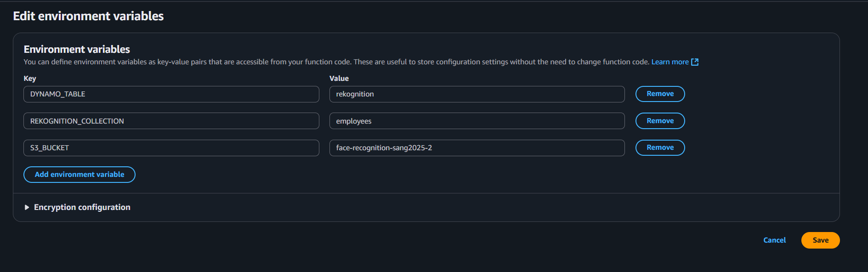Click the Edit environment variables page title
This screenshot has width=868, height=272.
pos(88,16)
